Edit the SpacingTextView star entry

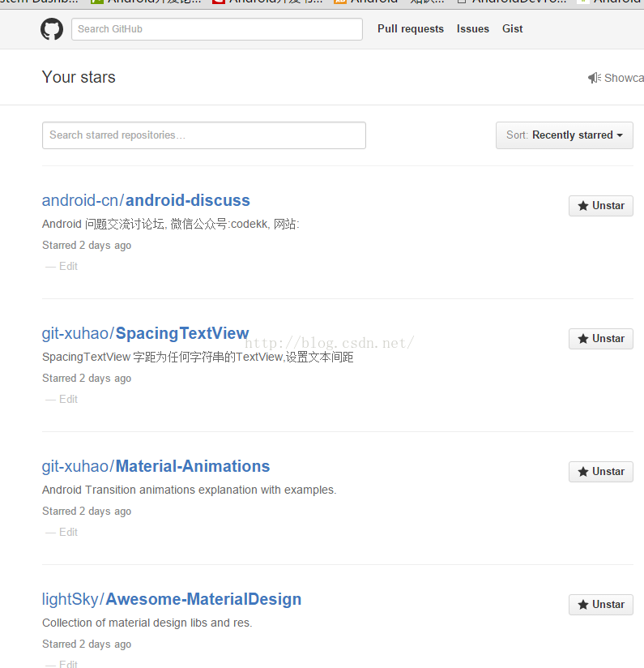click(68, 399)
